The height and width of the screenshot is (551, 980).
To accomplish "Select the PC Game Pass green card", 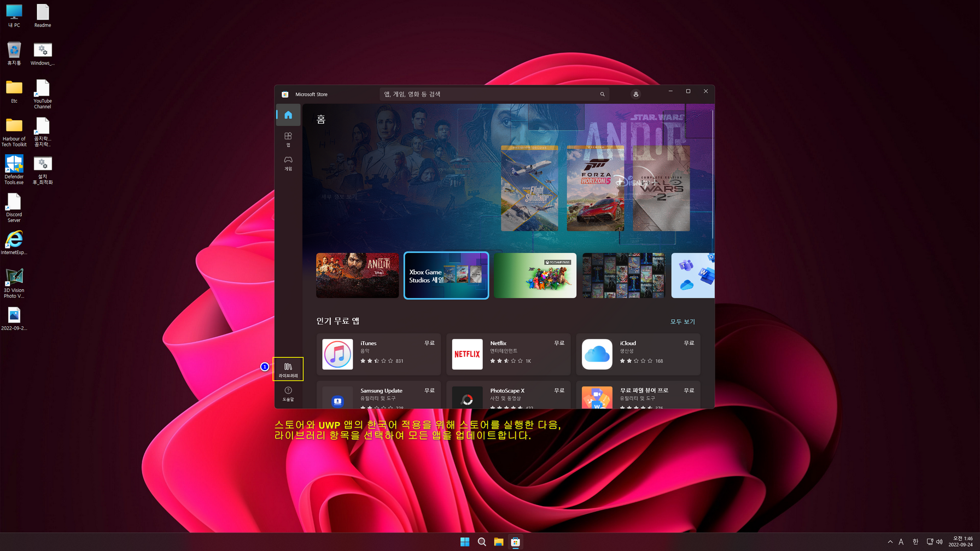I will click(535, 275).
